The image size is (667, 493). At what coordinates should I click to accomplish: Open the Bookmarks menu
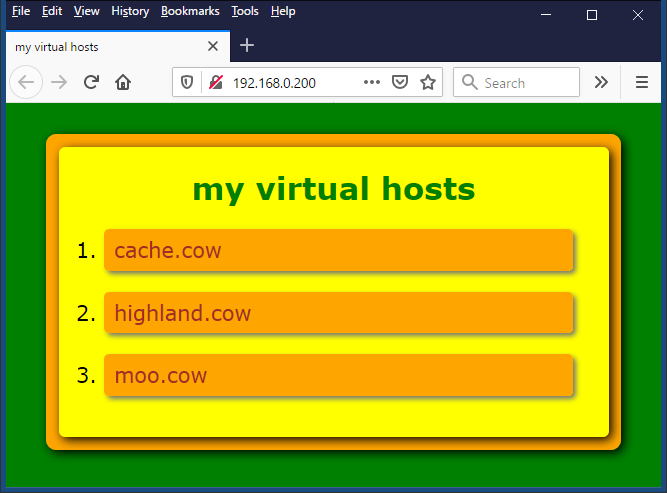pos(190,11)
